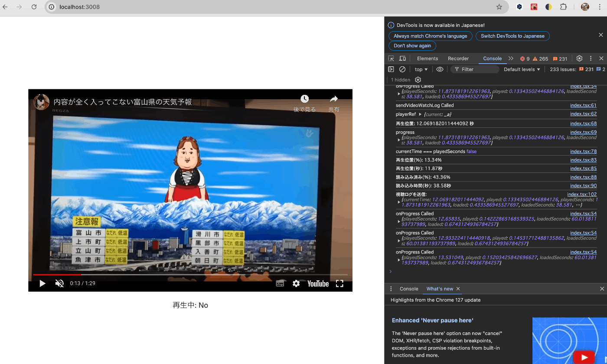Viewport: 607px width, 364px height.
Task: Open the Extensions puzzle icon
Action: 563,7
